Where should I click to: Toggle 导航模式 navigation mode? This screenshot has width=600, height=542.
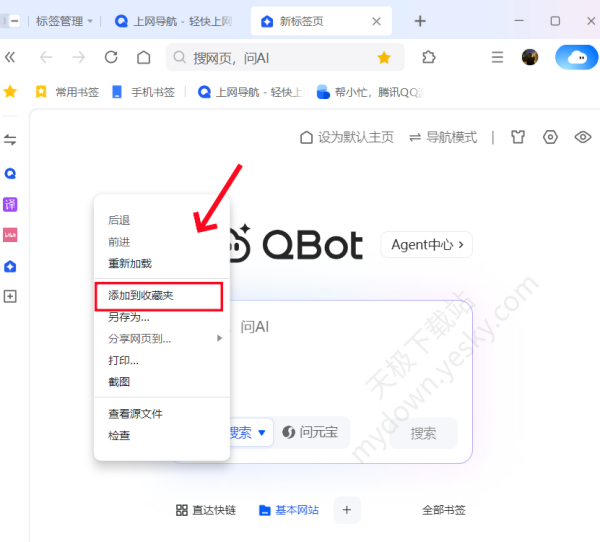click(x=443, y=137)
